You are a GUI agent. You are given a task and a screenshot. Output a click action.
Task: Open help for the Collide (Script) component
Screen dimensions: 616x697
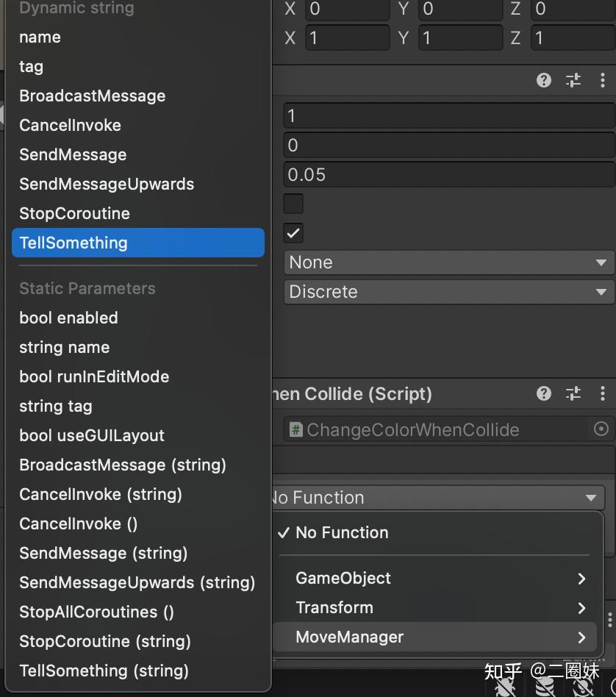(543, 393)
